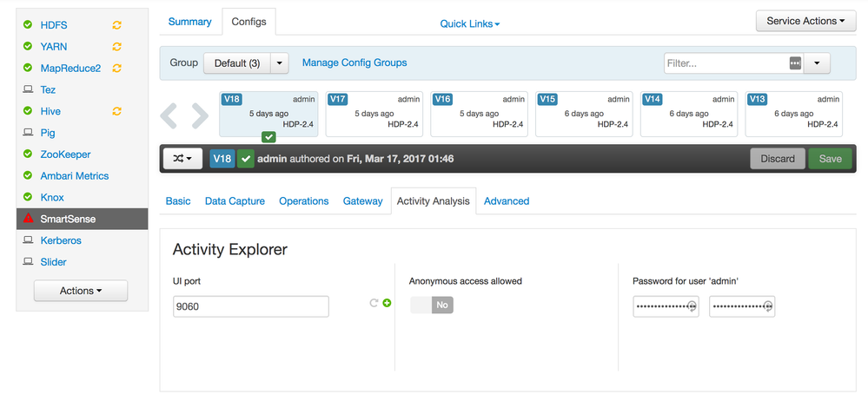Image resolution: width=868 pixels, height=394 pixels.
Task: Click the green check badge in version bar
Action: click(246, 159)
